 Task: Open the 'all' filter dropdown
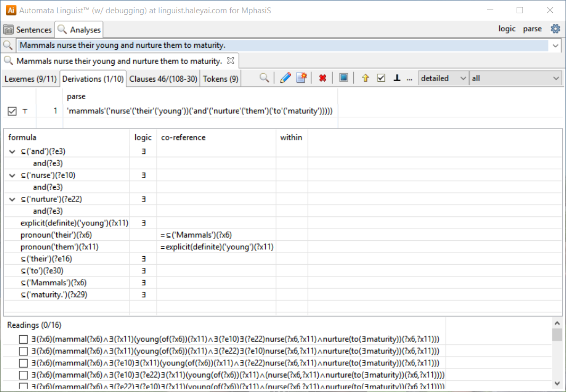(x=516, y=79)
